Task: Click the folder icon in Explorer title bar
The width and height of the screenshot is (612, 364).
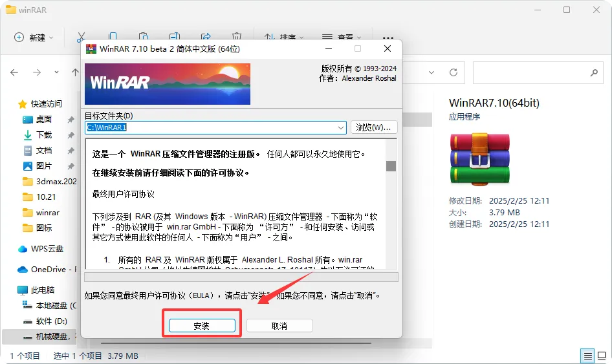Action: coord(11,10)
